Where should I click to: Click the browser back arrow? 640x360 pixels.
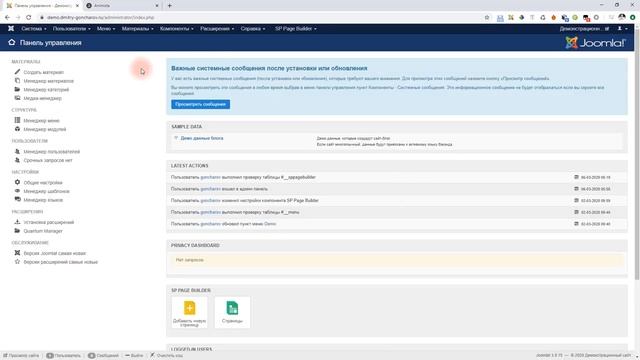[7, 18]
